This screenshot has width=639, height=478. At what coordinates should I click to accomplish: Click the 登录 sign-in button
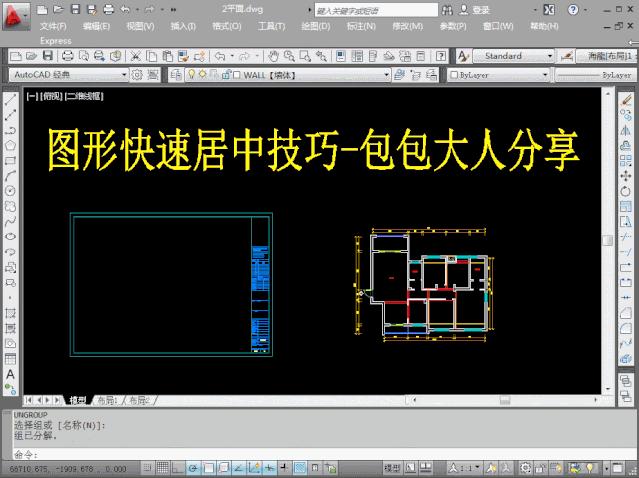coord(481,9)
